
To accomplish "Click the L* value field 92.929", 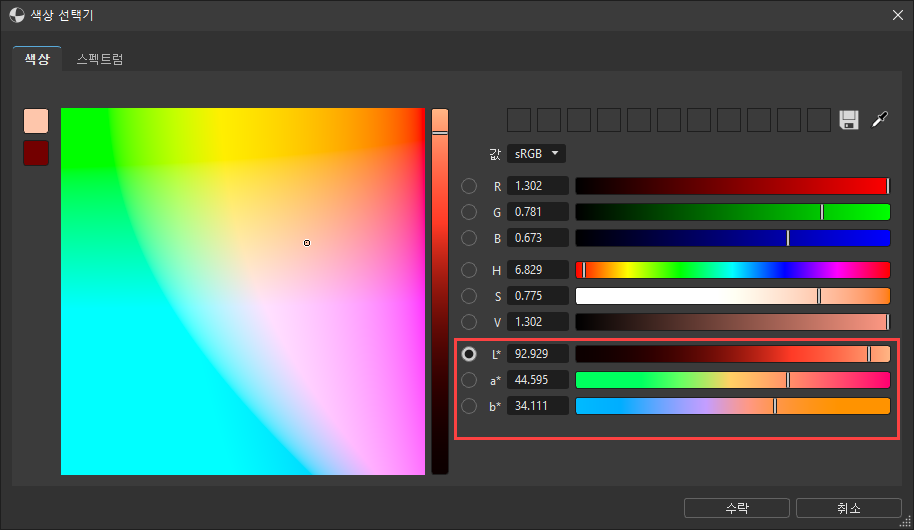I will 537,354.
